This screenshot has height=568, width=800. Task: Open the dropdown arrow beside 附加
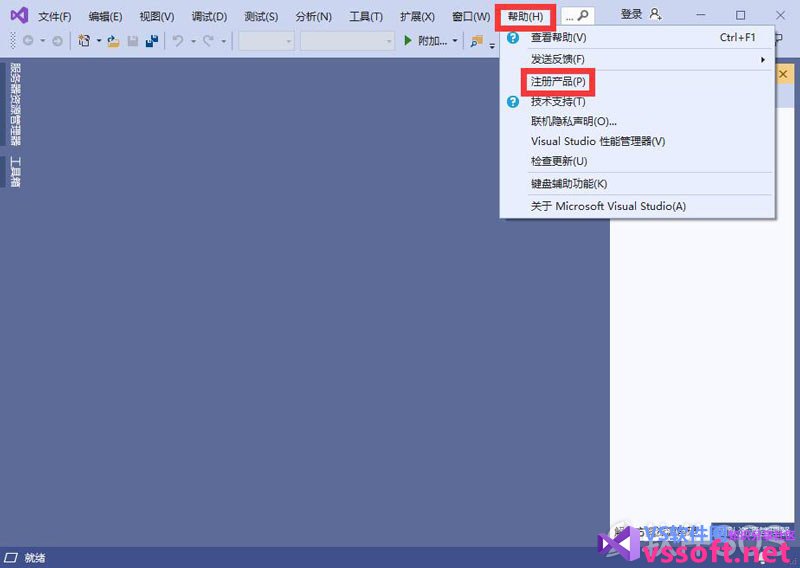point(455,41)
